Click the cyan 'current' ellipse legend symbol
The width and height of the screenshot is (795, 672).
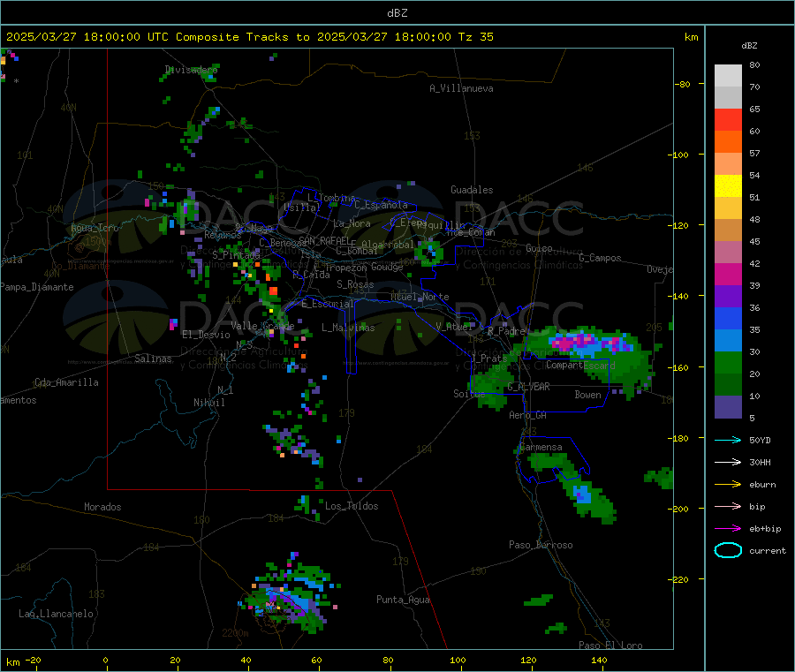728,550
